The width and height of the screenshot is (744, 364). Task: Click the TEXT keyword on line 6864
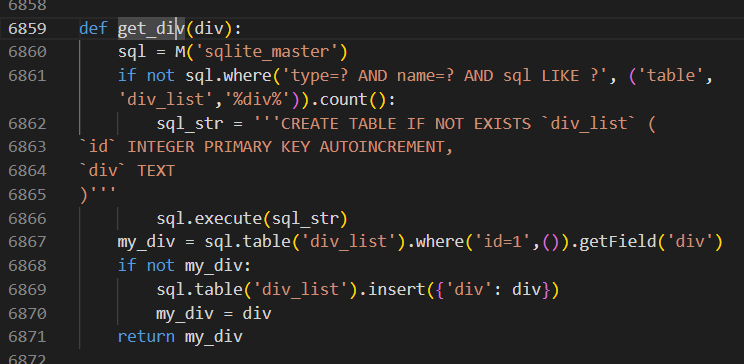pyautogui.click(x=156, y=170)
